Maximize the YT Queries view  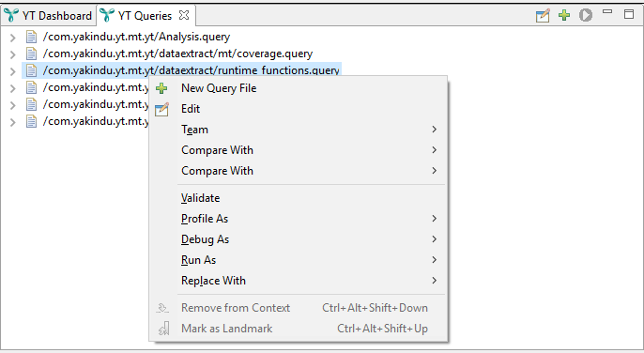pos(629,14)
